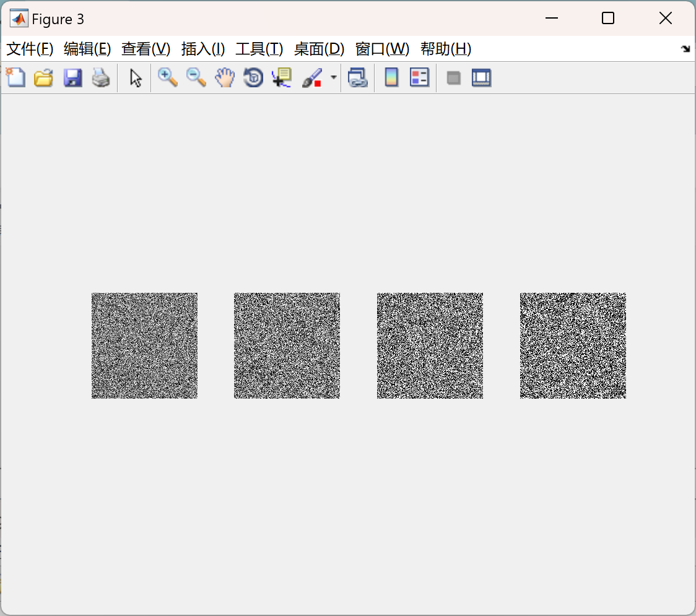The image size is (696, 616).
Task: Click the Show Plot Tools and dock icon
Action: tap(481, 77)
